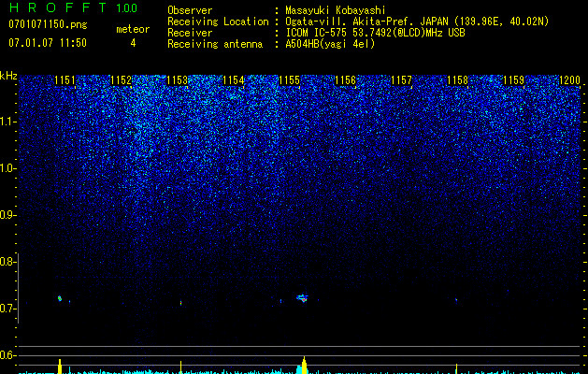Click the 1200 time marker
Viewport: 588px width, 374px height.
pyautogui.click(x=569, y=80)
